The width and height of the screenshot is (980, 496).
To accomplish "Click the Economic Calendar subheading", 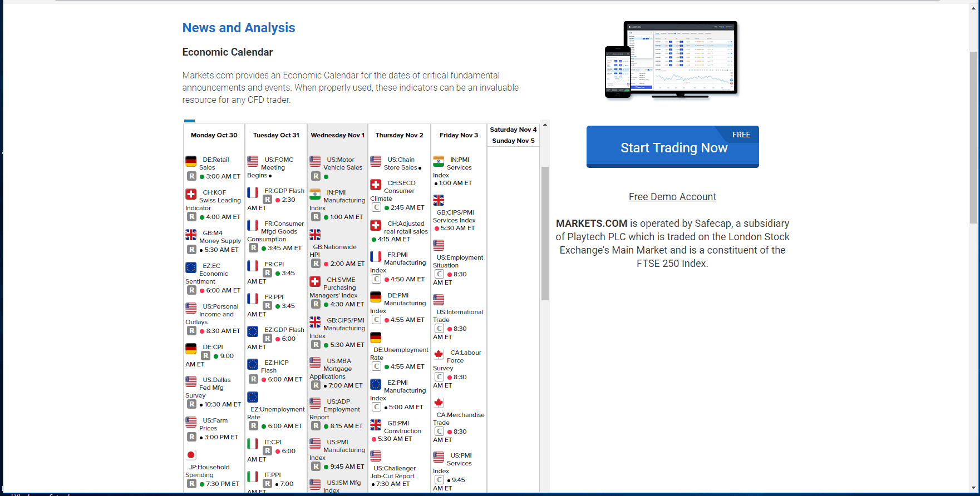I will pos(228,52).
